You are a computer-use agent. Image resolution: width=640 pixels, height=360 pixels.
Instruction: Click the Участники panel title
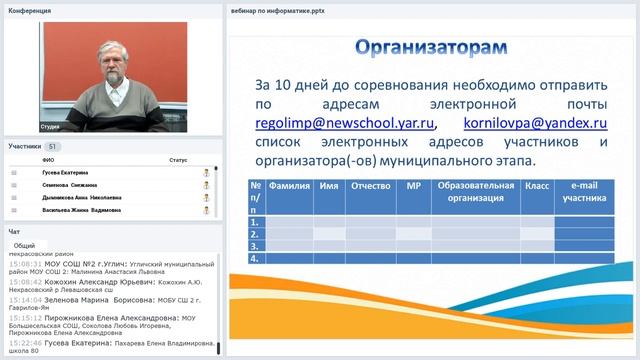[25, 146]
